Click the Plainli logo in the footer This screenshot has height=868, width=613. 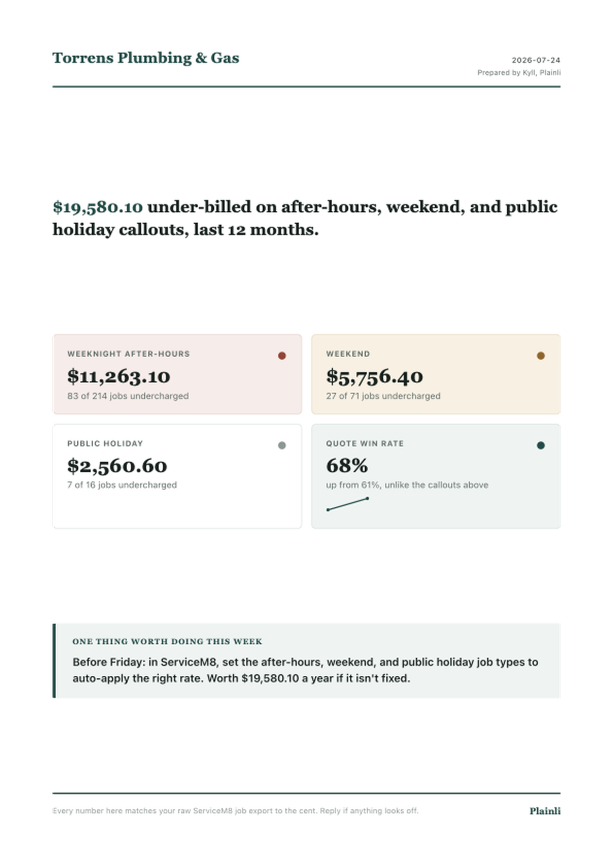(x=545, y=811)
